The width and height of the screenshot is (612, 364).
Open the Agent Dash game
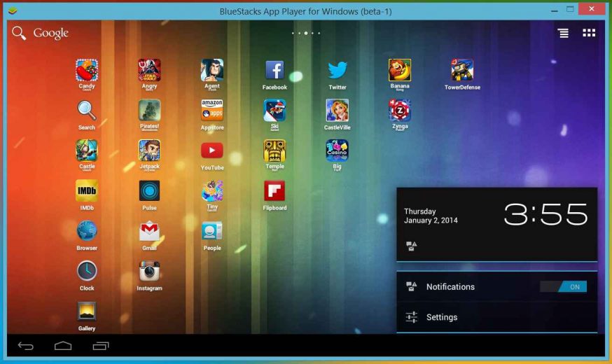point(212,70)
